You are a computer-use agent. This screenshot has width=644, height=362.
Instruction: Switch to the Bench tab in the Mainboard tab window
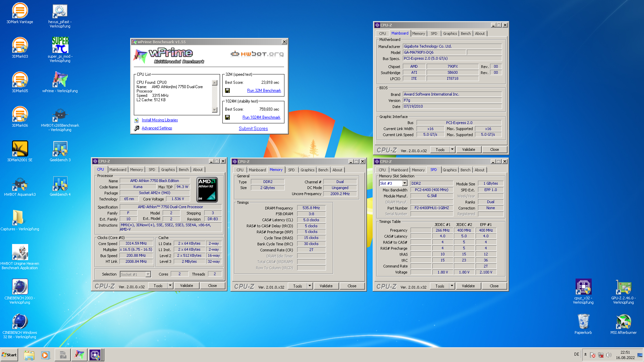point(466,34)
